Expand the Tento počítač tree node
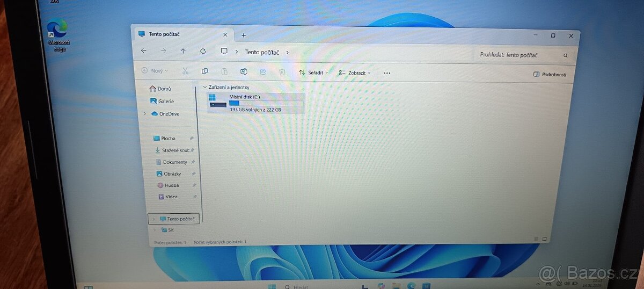The width and height of the screenshot is (644, 289). point(154,219)
